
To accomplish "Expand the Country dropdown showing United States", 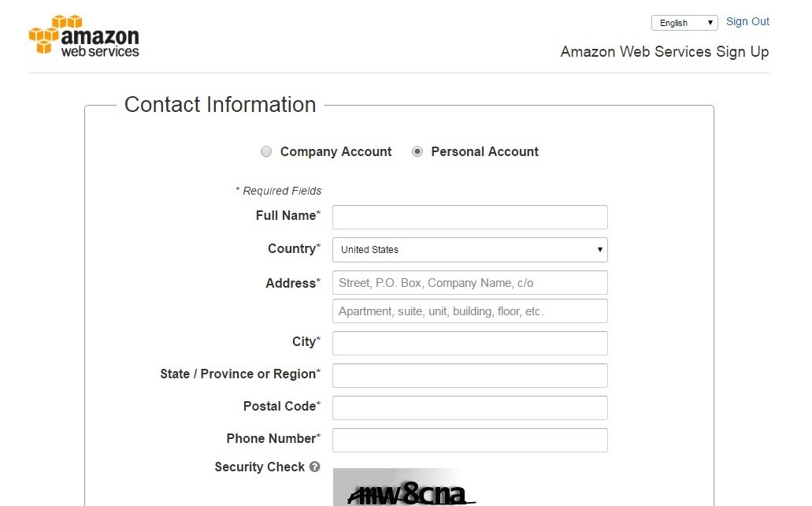I will point(469,250).
